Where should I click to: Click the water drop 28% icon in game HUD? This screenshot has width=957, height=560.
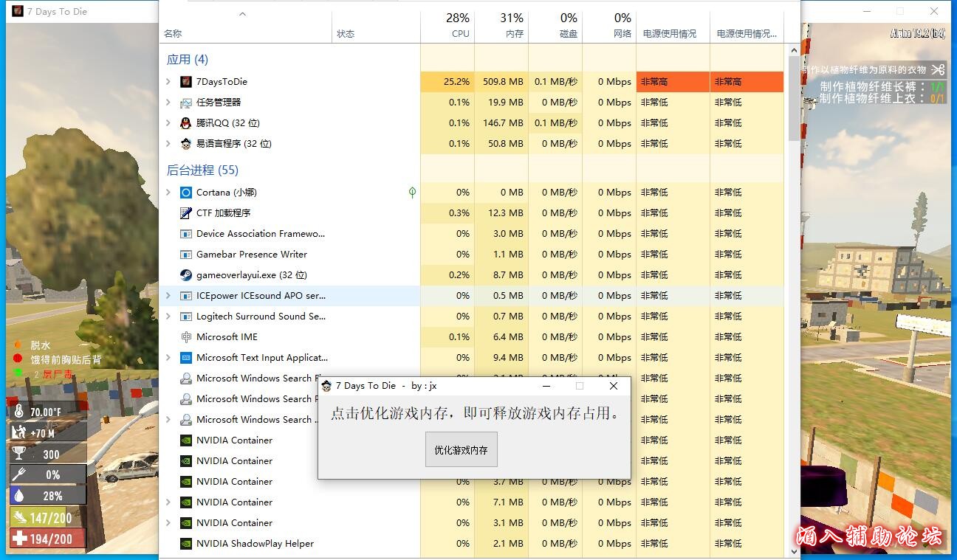click(x=19, y=495)
